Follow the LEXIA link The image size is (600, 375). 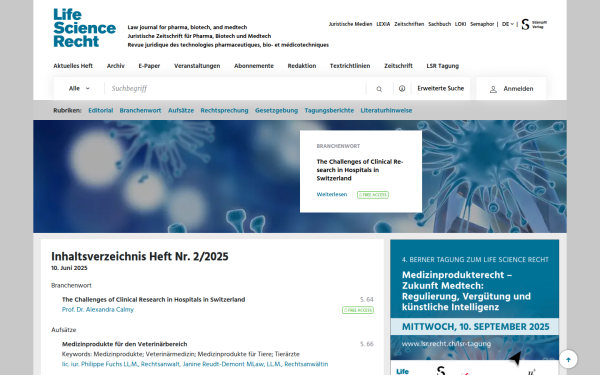pos(383,24)
